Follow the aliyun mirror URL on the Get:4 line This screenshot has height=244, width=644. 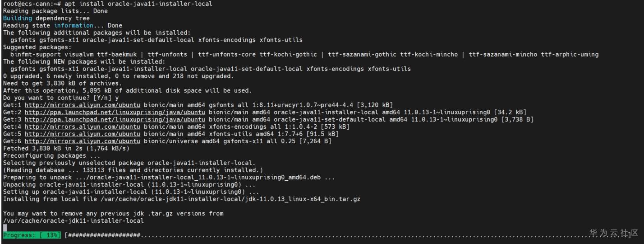(82, 127)
